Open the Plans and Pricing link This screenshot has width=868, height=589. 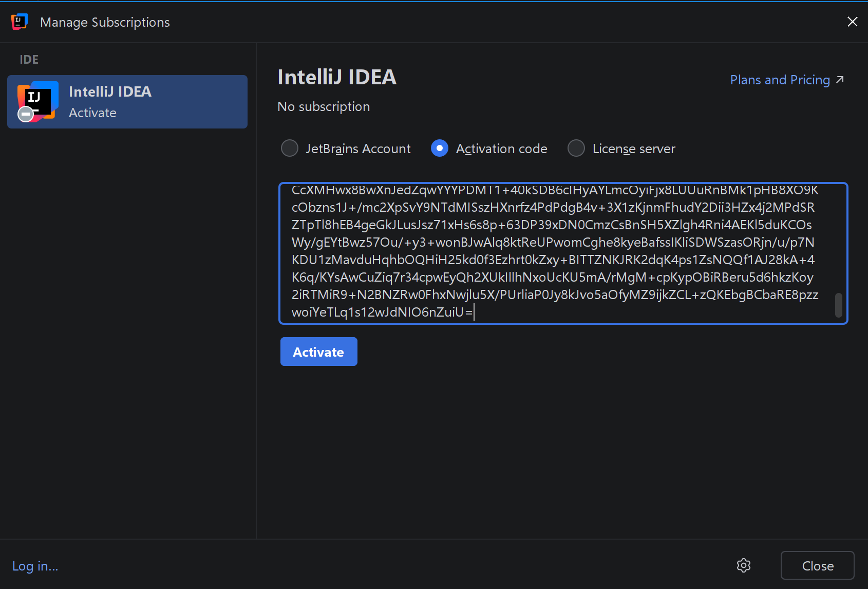click(x=780, y=80)
